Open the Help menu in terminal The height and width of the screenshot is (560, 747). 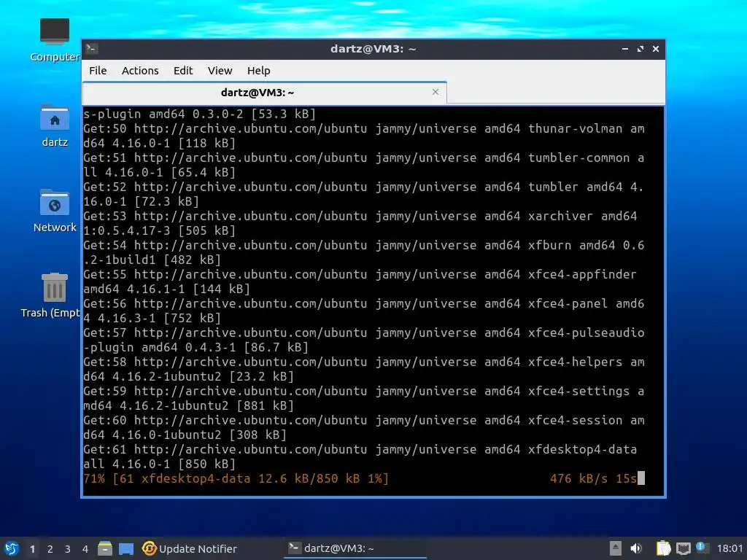[259, 71]
